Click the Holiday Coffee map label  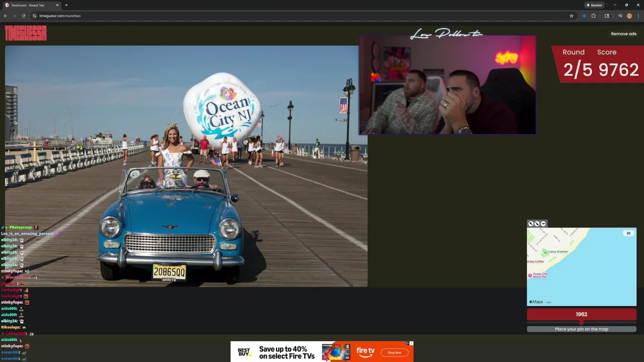click(535, 261)
